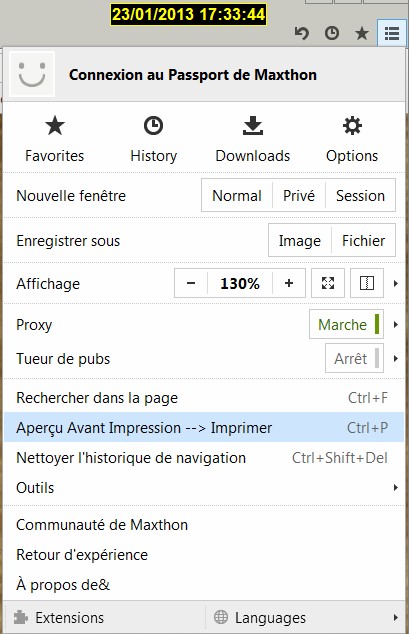
Task: Click the split-screen icon in Affichage row
Action: (x=367, y=283)
